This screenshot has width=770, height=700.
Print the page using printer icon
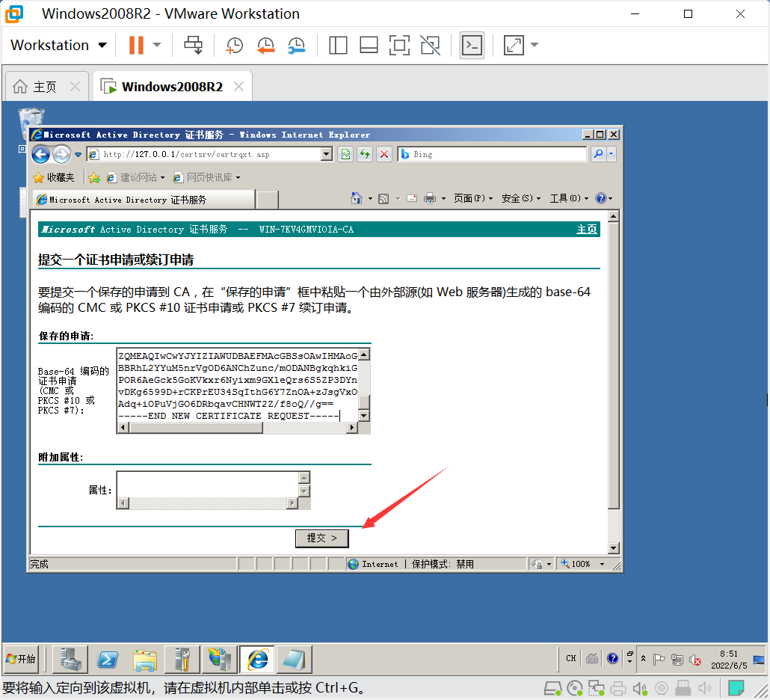pyautogui.click(x=430, y=198)
